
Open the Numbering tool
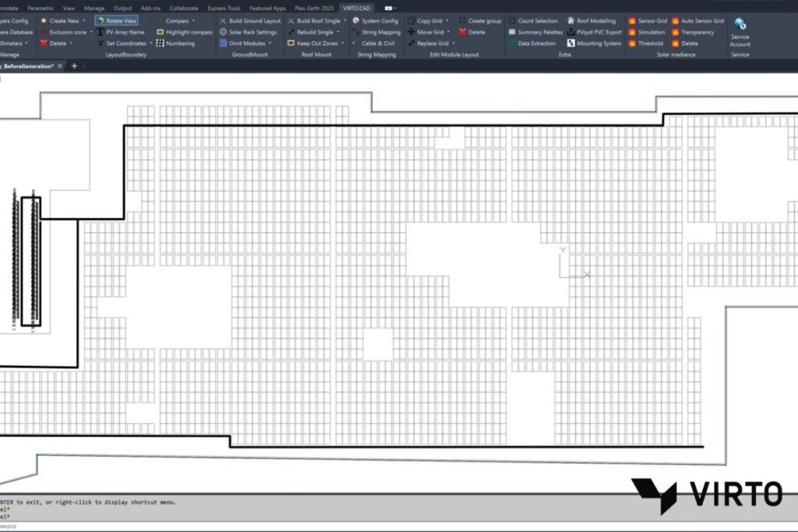click(x=175, y=44)
